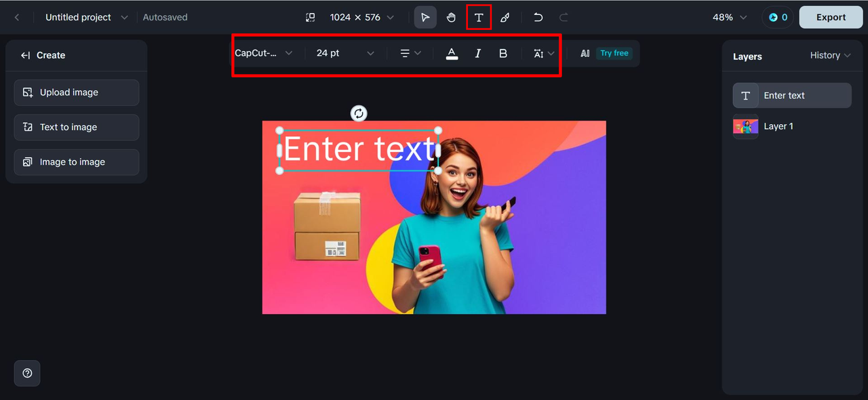Screen dimensions: 868x400
Task: Pick the Brush tool
Action: (505, 18)
